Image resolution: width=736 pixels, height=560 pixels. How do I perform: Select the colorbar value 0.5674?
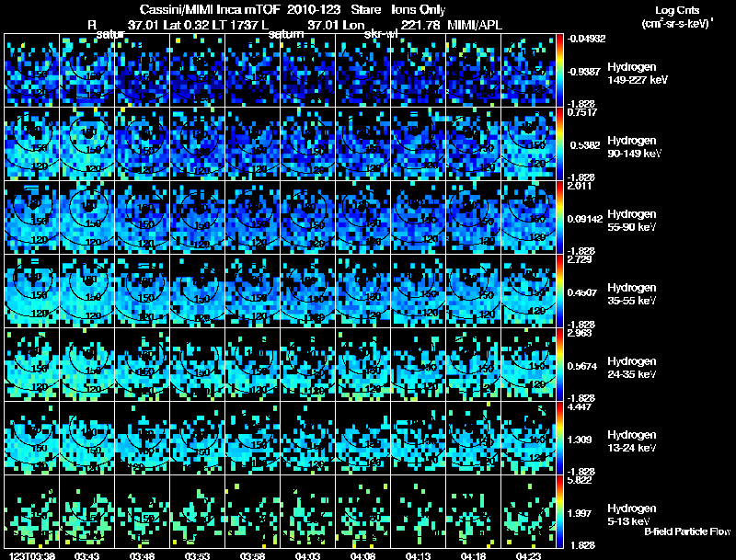[x=582, y=366]
